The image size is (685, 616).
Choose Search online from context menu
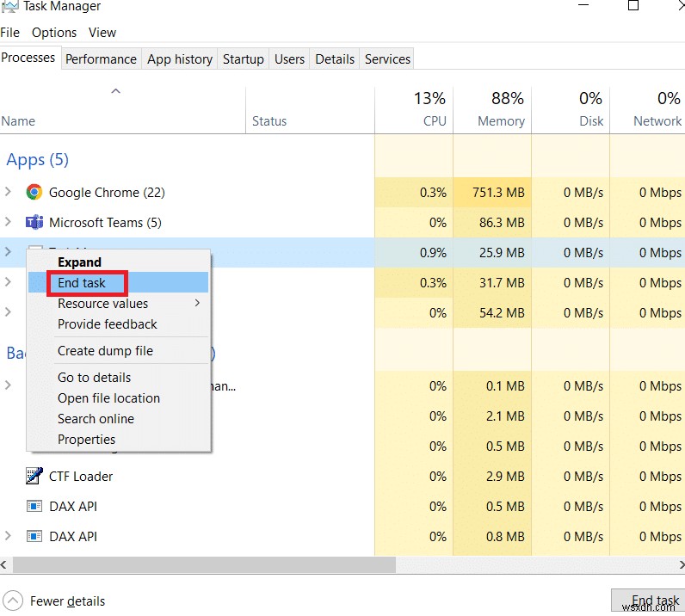pyautogui.click(x=118, y=418)
